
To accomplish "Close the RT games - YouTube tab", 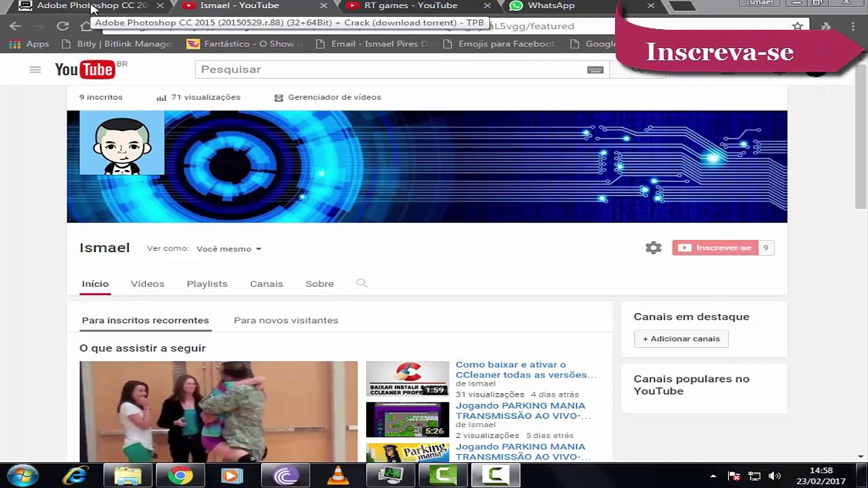I will pos(487,5).
